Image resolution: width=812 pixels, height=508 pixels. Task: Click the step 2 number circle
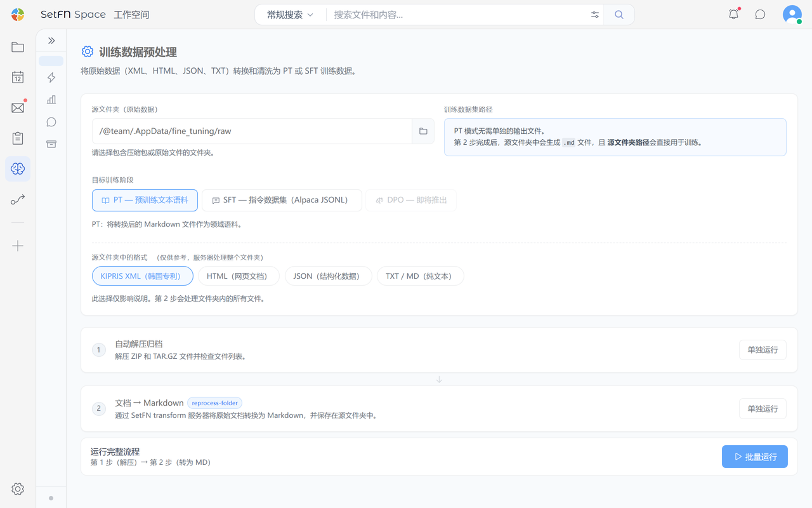[99, 409]
